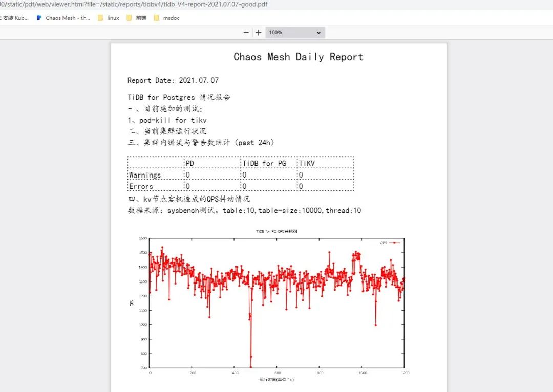Click the kv节点宕机 QPS section heading
The height and width of the screenshot is (392, 553).
pos(188,199)
